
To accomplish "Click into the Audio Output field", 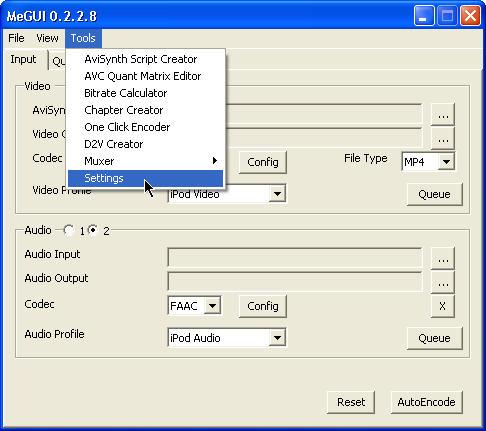I will [295, 281].
